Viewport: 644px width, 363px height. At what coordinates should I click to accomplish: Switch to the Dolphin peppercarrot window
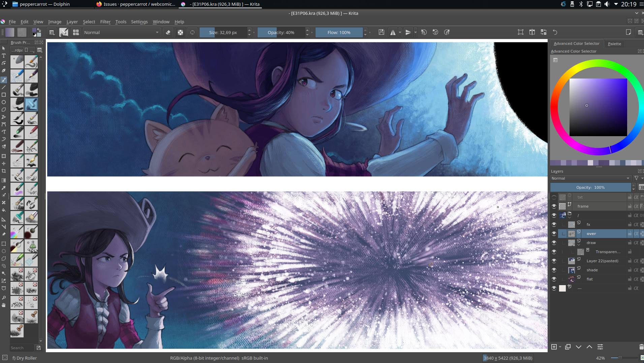click(44, 4)
